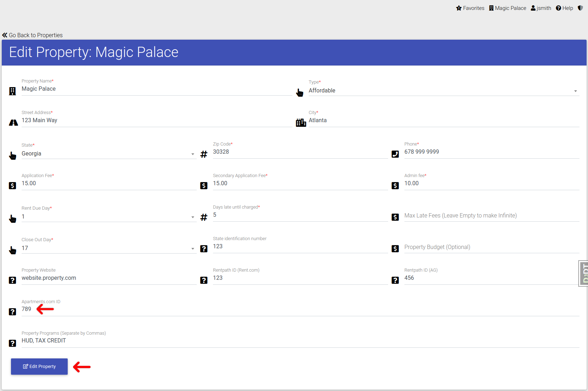Click the hash icon beside Zip Code
Screen dimensions: 588x391
pos(204,154)
